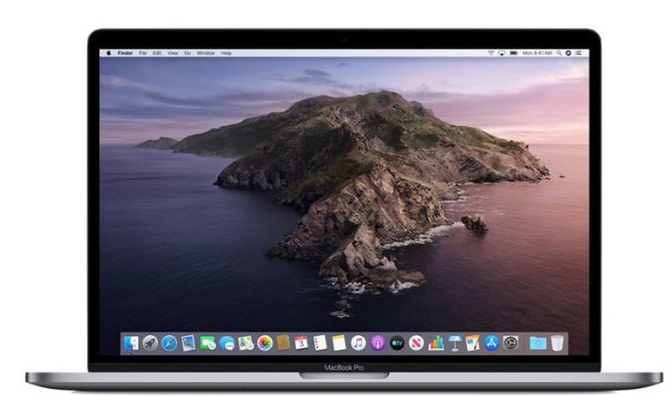Open Calendar app in the Dock
The width and height of the screenshot is (669, 396).
pos(301,343)
